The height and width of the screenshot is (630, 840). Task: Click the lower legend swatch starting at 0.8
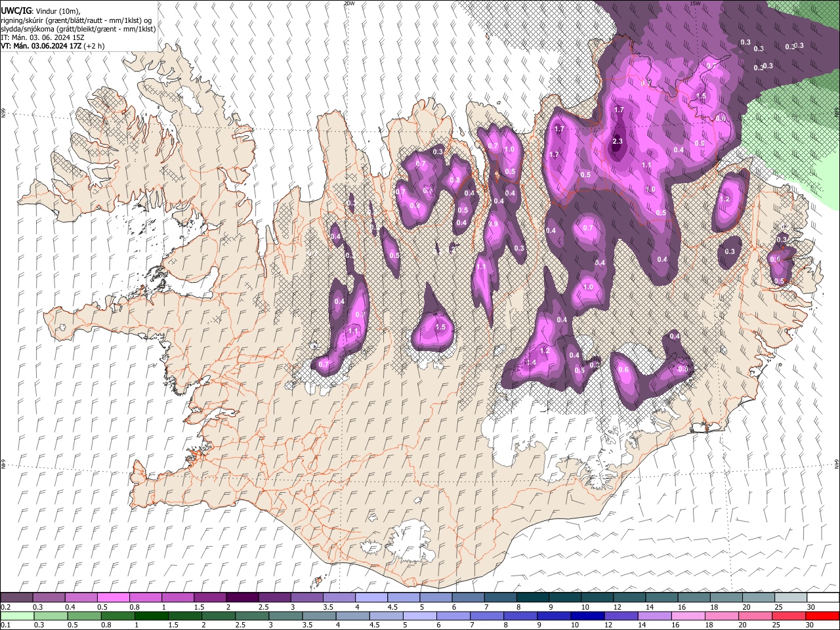coord(117,616)
